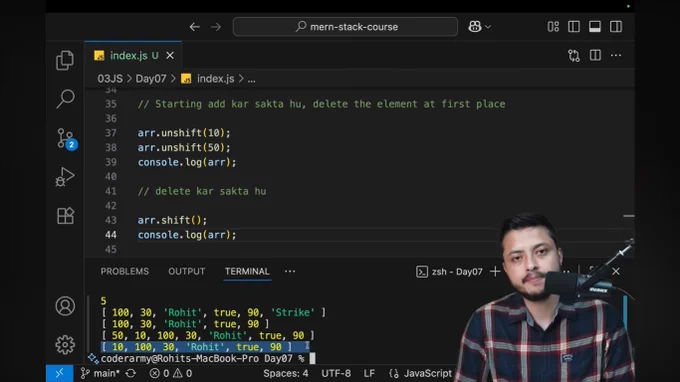Toggle the primary side bar
The width and height of the screenshot is (680, 382).
coord(574,26)
